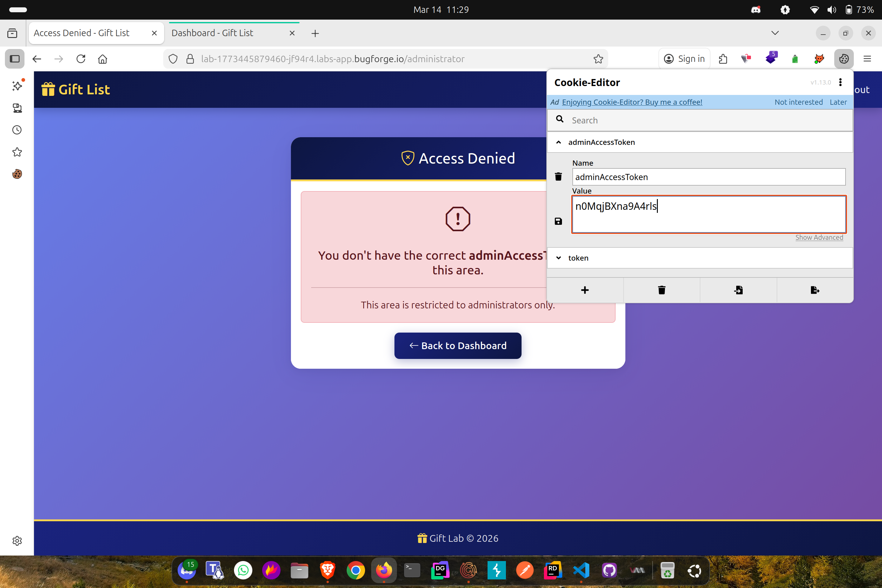The image size is (882, 588).
Task: Save the edited adminAccessToken cookie
Action: [x=558, y=221]
